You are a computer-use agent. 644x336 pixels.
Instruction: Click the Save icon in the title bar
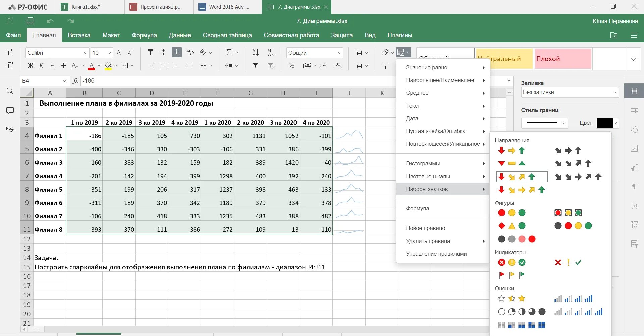point(10,21)
